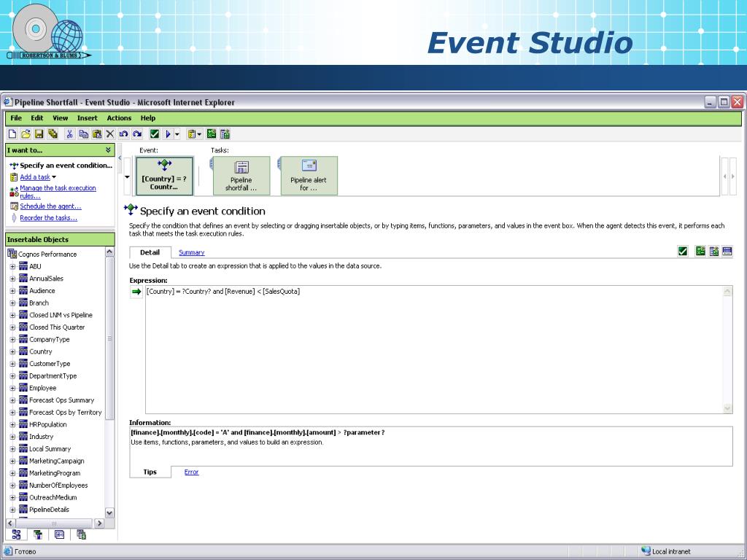Click the Save As toolbar icon
The width and height of the screenshot is (747, 560).
click(x=53, y=134)
